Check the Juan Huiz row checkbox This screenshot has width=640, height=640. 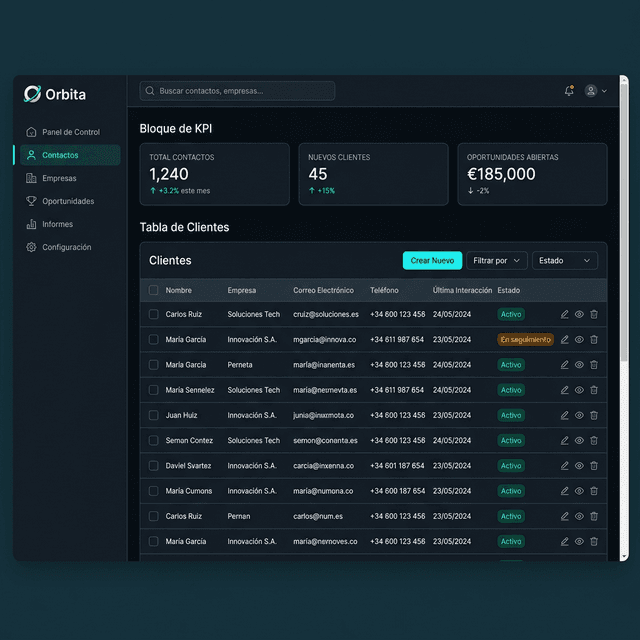click(153, 415)
